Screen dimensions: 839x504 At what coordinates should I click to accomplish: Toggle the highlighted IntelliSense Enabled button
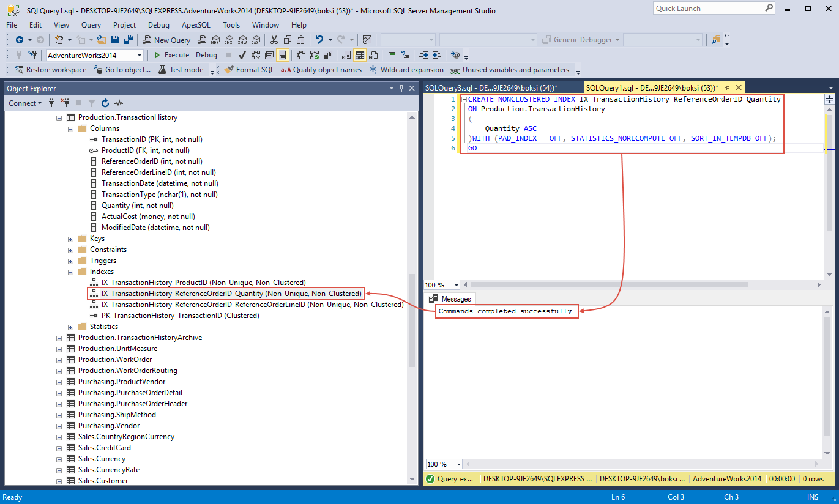click(282, 55)
